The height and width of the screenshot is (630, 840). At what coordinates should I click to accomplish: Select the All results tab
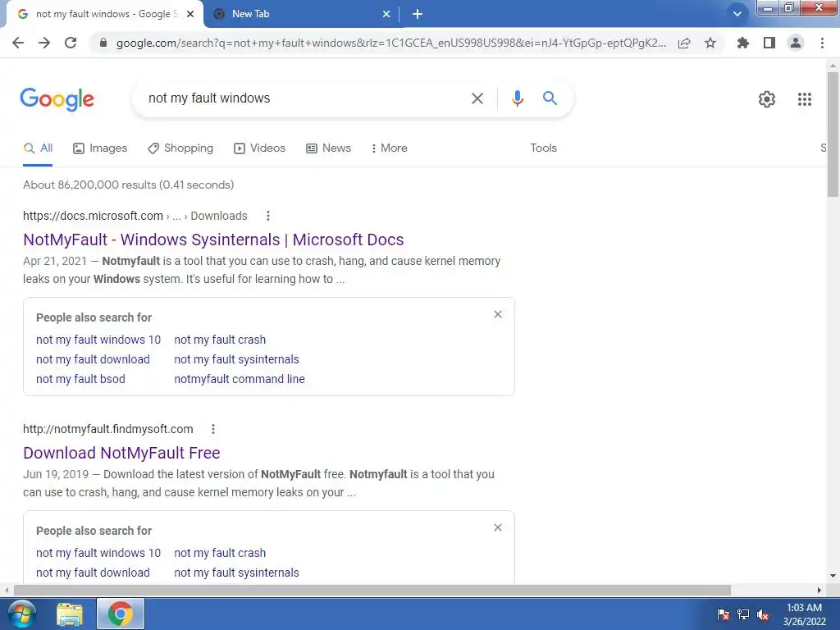[x=38, y=148]
